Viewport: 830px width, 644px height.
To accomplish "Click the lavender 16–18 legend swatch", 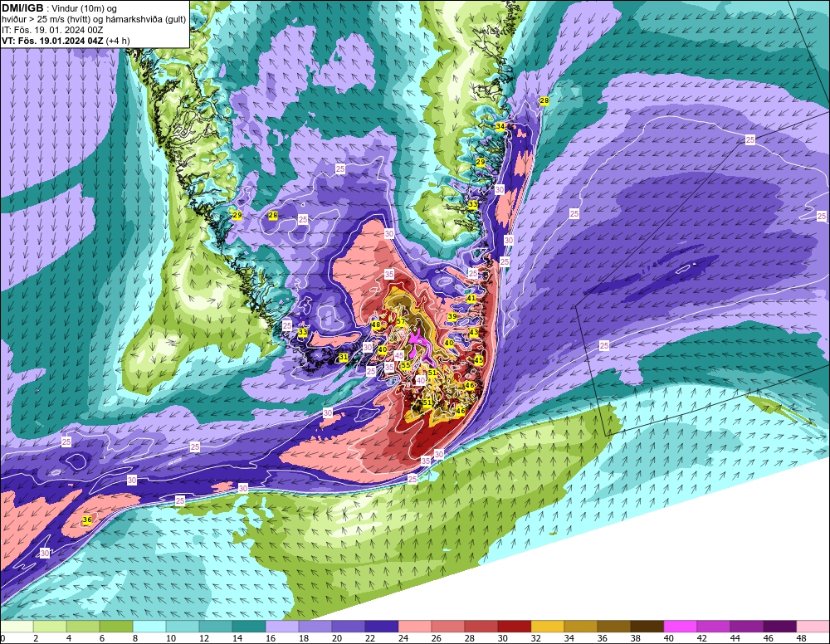I will coord(282,627).
